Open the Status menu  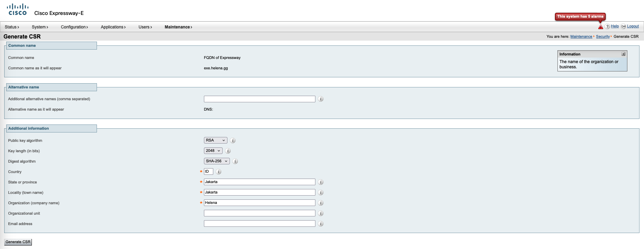tap(12, 27)
